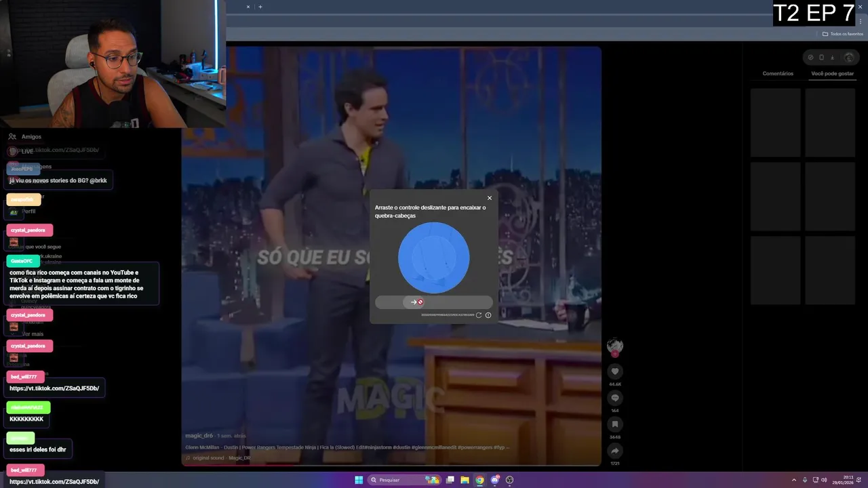Open profile avatar in top pill
The image size is (868, 488).
pos(848,58)
